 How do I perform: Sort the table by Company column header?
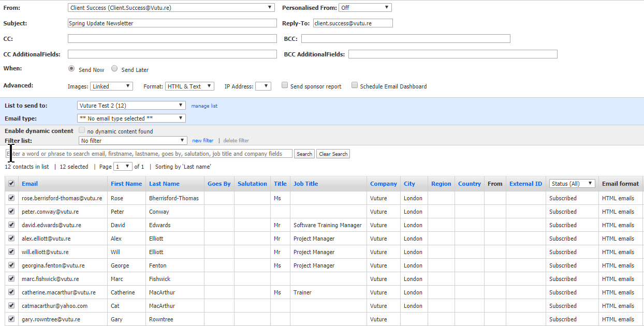pyautogui.click(x=383, y=184)
